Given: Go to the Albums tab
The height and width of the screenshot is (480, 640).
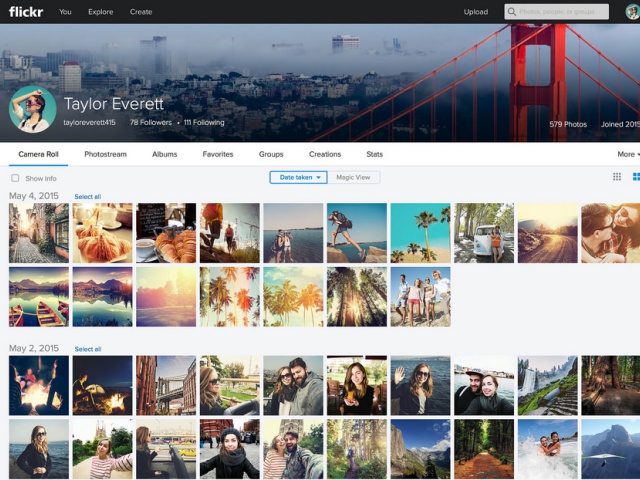Looking at the screenshot, I should pos(164,154).
